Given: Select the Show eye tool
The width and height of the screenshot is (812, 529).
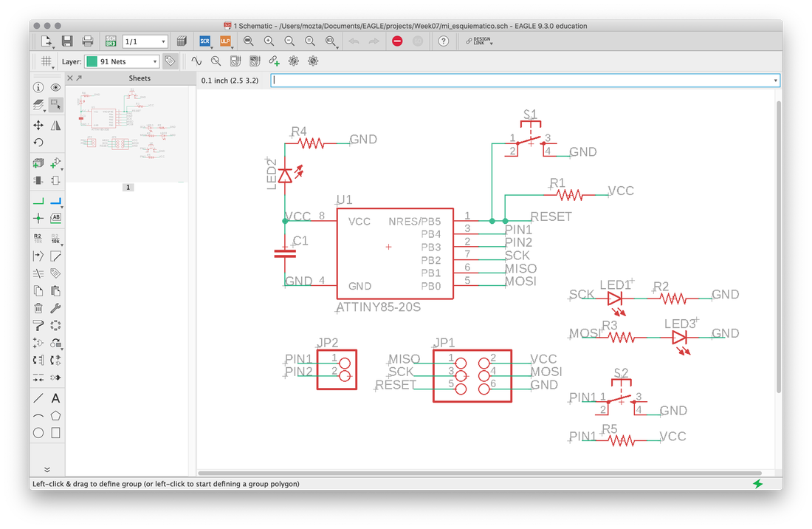Looking at the screenshot, I should point(55,87).
